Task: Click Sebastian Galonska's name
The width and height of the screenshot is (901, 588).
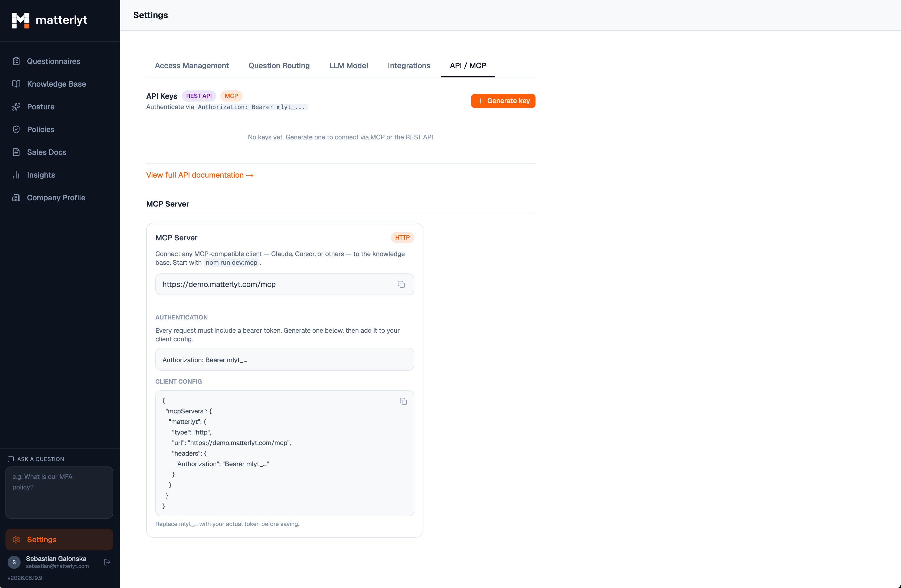Action: 56,559
